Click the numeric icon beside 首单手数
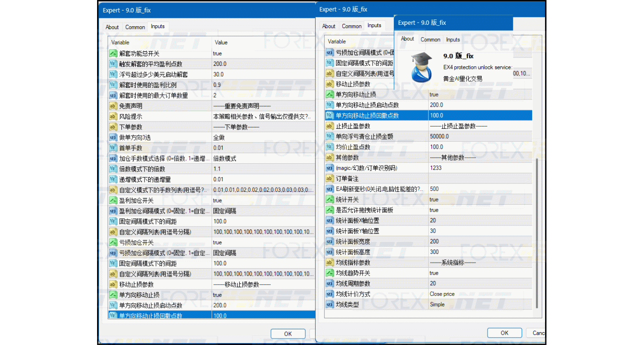 pyautogui.click(x=113, y=148)
